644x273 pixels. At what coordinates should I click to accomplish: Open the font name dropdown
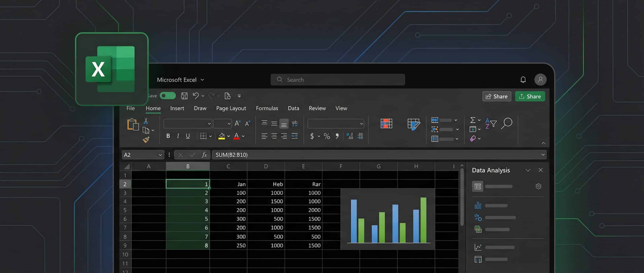point(210,123)
